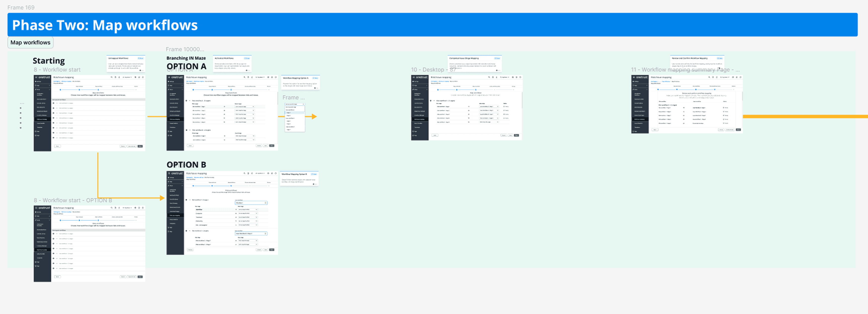Toggle first risk workflow radio in Option A frame
868x314 pixels.
click(x=187, y=101)
